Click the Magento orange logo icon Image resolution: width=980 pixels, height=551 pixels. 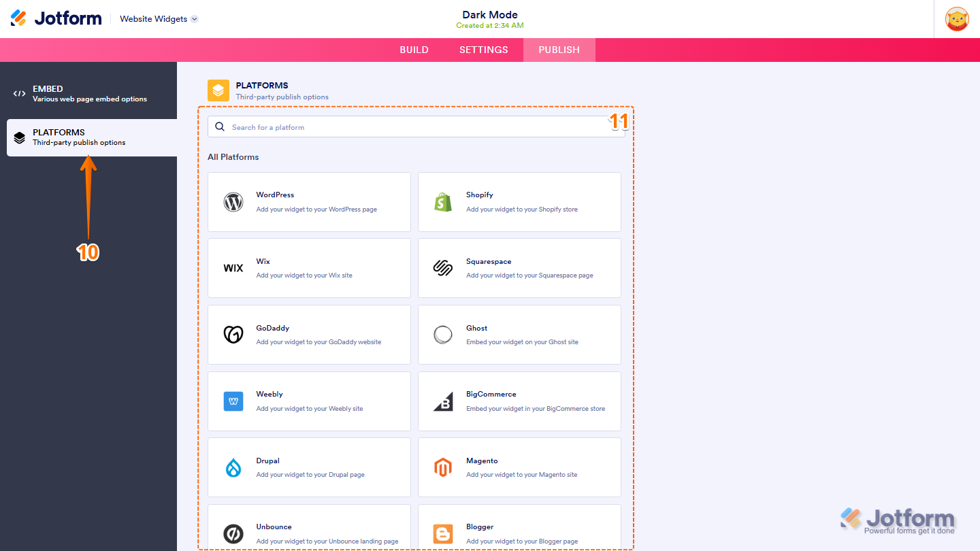(443, 467)
